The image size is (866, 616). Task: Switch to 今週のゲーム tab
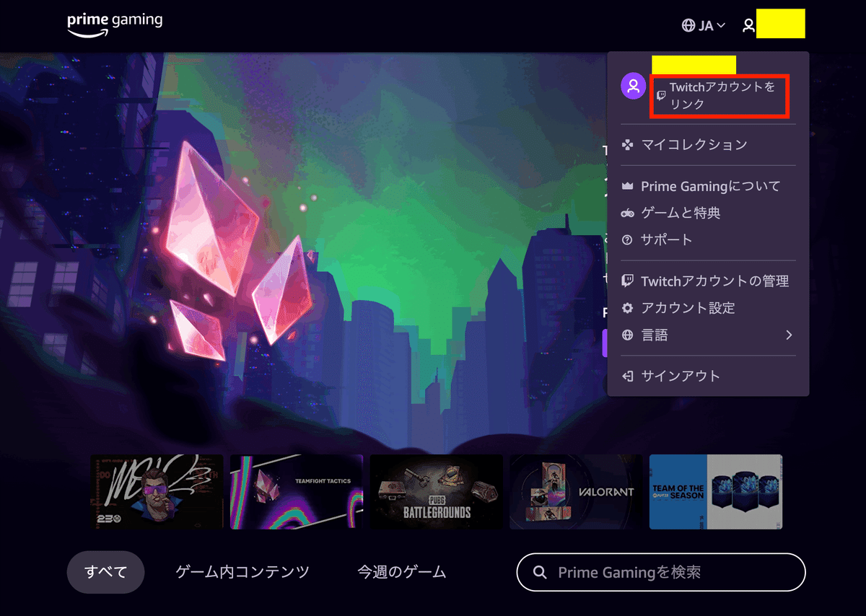tap(402, 573)
